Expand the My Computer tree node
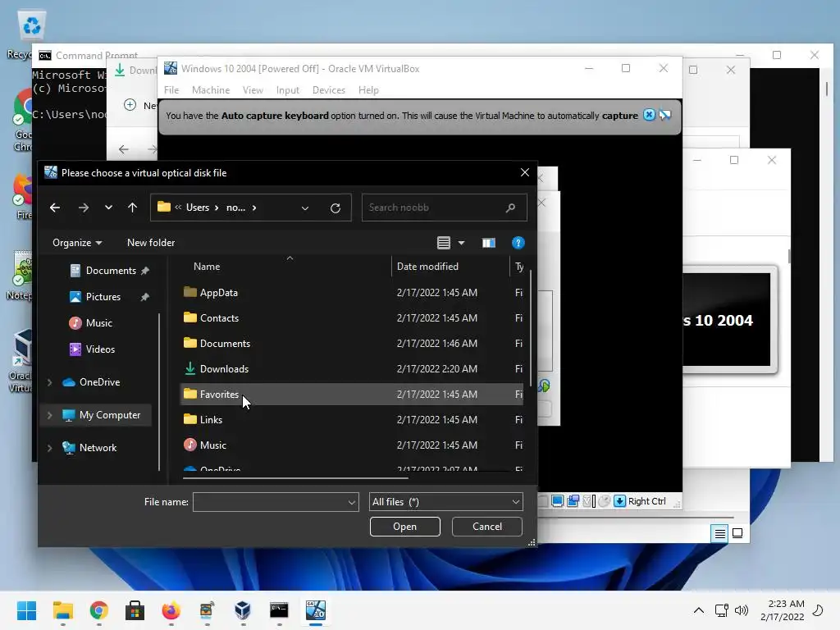The image size is (840, 630). point(50,415)
